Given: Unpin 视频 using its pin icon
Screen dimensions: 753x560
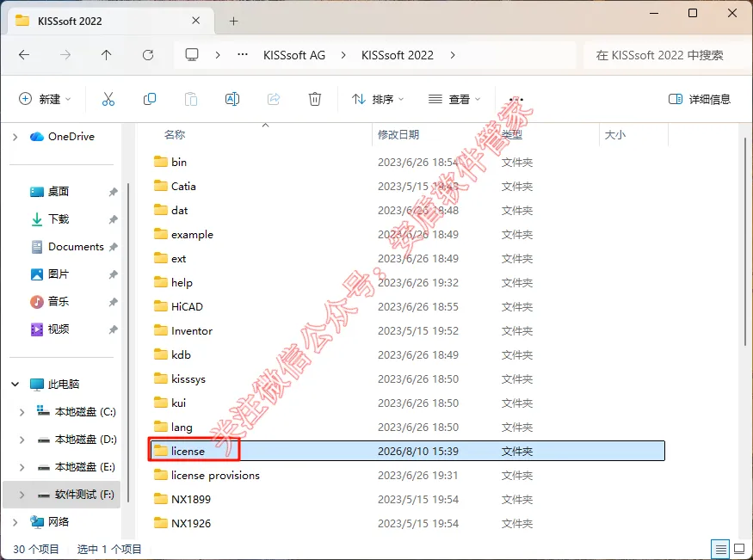Looking at the screenshot, I should [113, 329].
